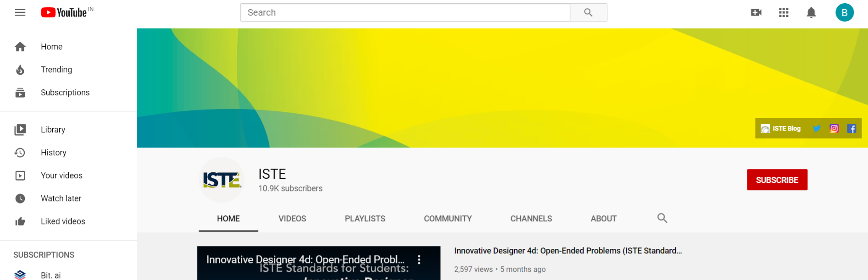Go to Trending in the sidebar

coord(56,70)
